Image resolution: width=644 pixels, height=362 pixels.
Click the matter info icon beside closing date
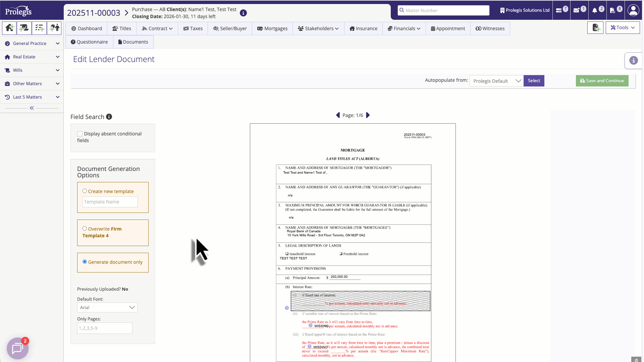(x=244, y=13)
